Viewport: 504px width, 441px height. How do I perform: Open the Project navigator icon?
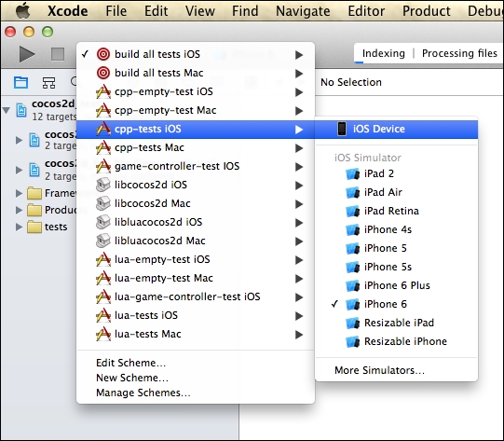[x=20, y=83]
